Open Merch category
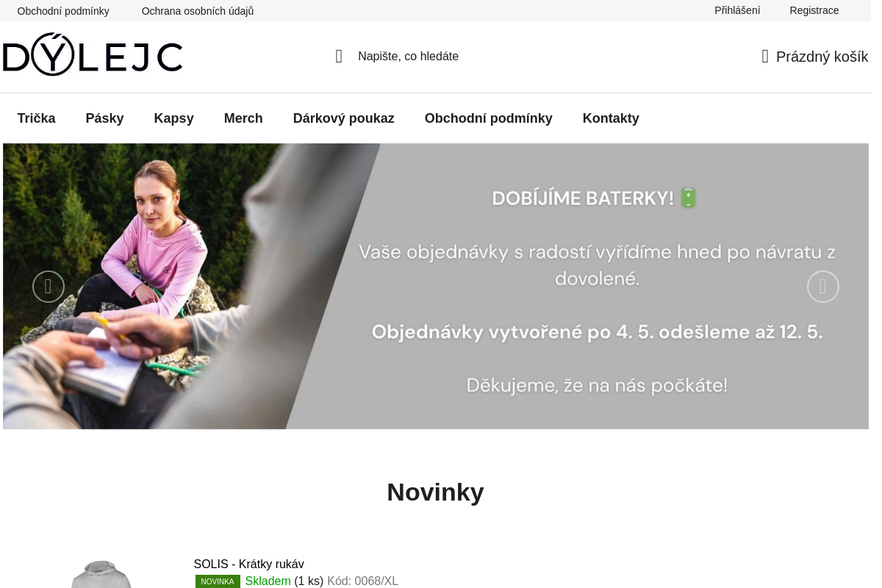Viewport: 882px width, 588px height. [x=243, y=118]
